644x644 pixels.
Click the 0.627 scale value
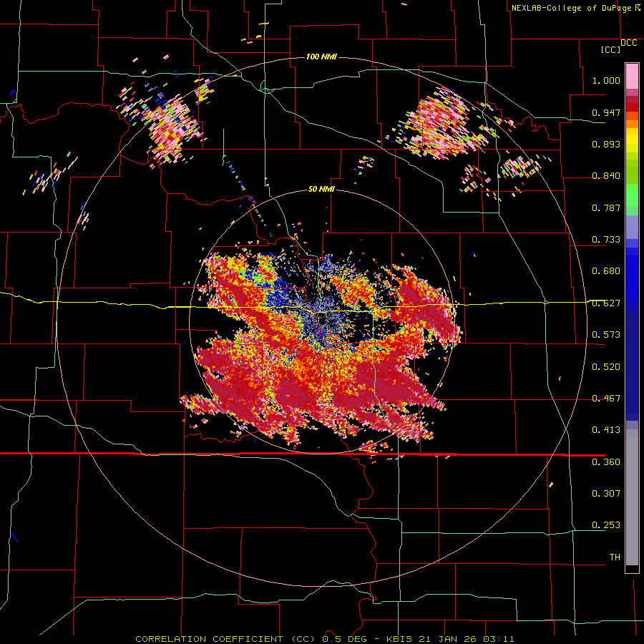coord(606,303)
